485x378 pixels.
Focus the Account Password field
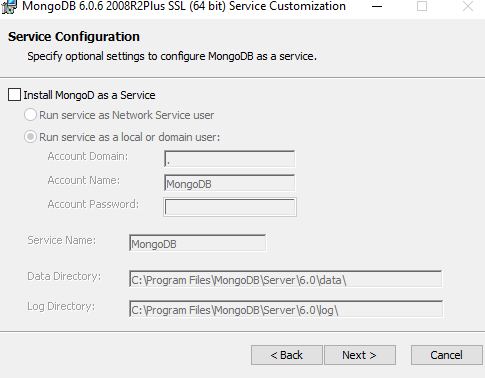point(230,207)
